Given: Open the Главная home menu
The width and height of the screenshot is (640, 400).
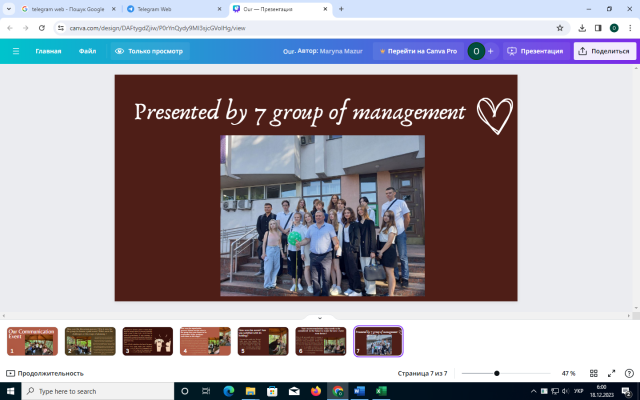Looking at the screenshot, I should [48, 51].
